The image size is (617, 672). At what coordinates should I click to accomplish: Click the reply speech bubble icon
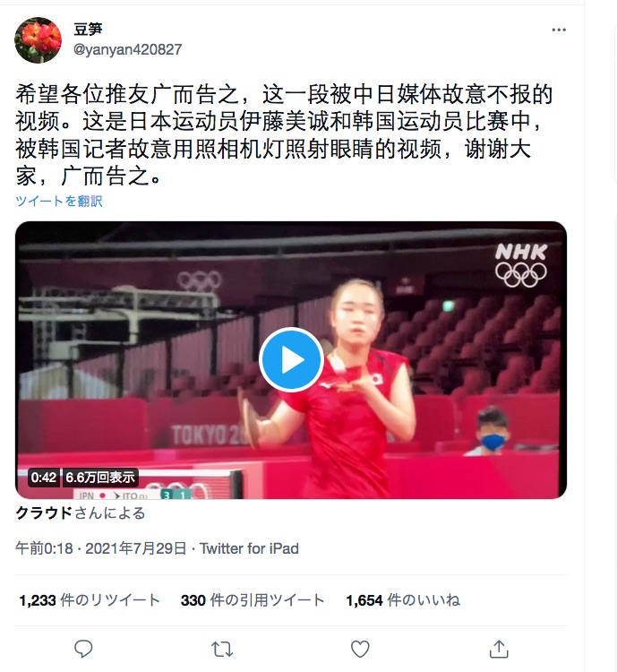pos(83,649)
